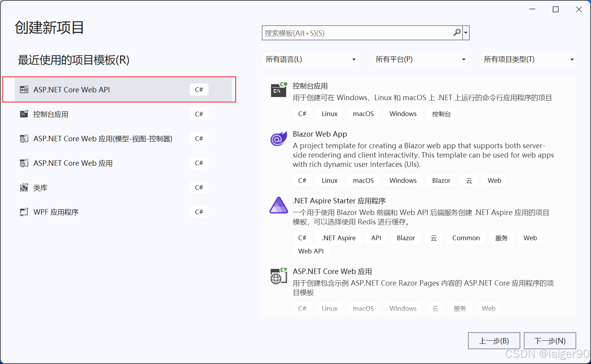Screen dimensions: 591x364
Task: Click the 下一步(N) next button
Action: point(550,341)
